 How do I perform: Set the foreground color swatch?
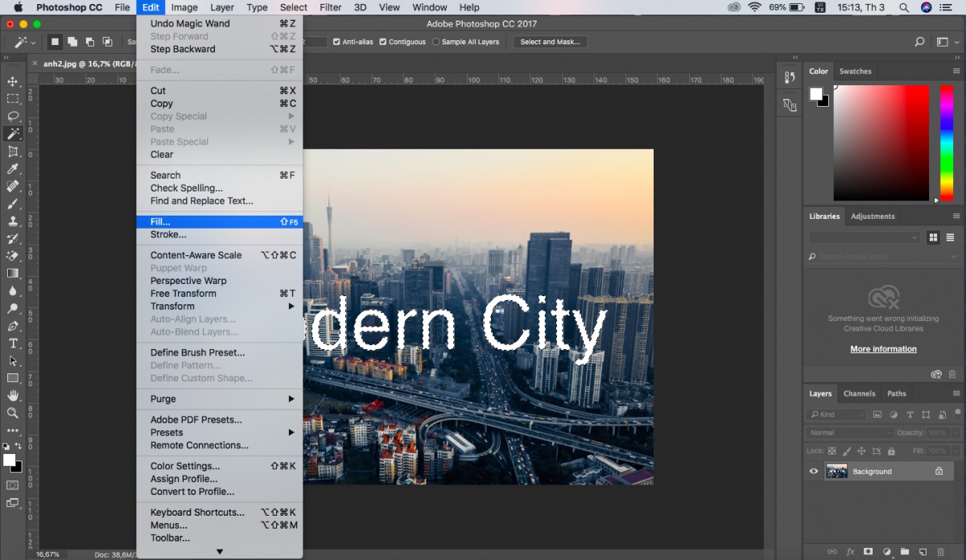tap(9, 459)
